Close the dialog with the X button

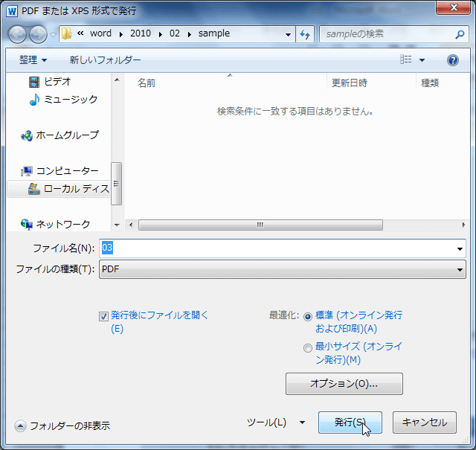pos(454,7)
